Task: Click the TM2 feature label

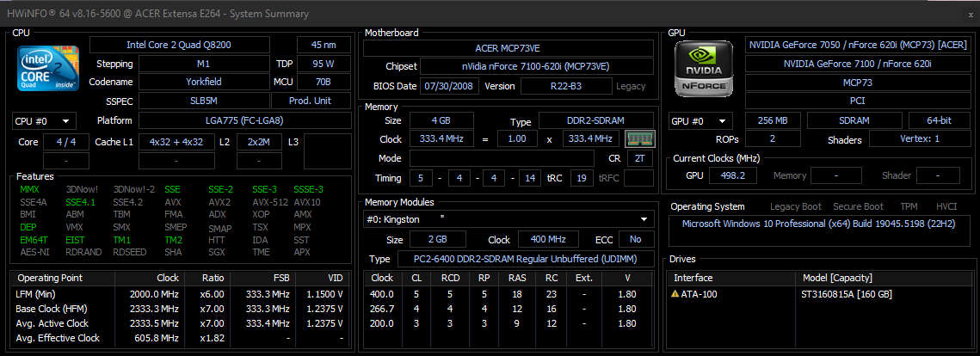Action: [173, 240]
